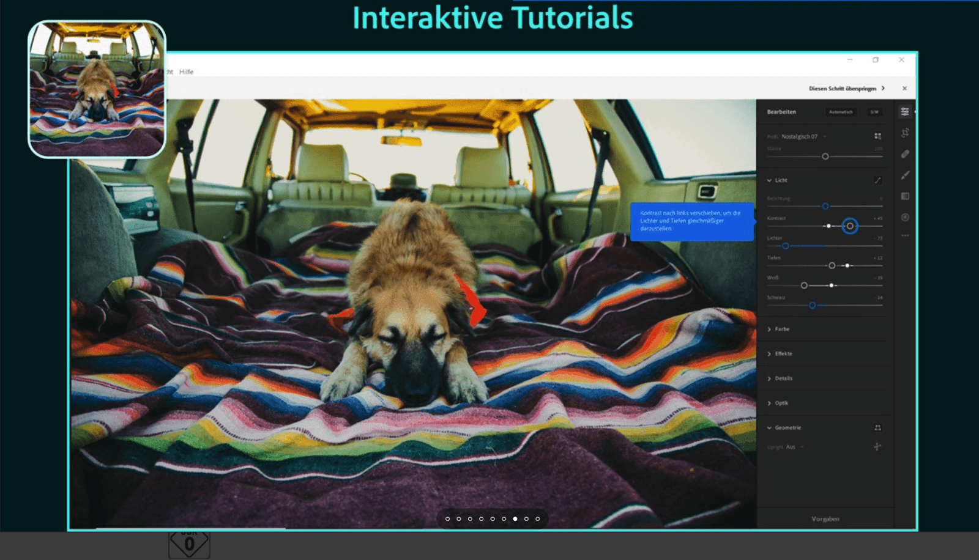Viewport: 979px width, 560px height.
Task: Go to the fifth tutorial step dot
Action: click(493, 519)
